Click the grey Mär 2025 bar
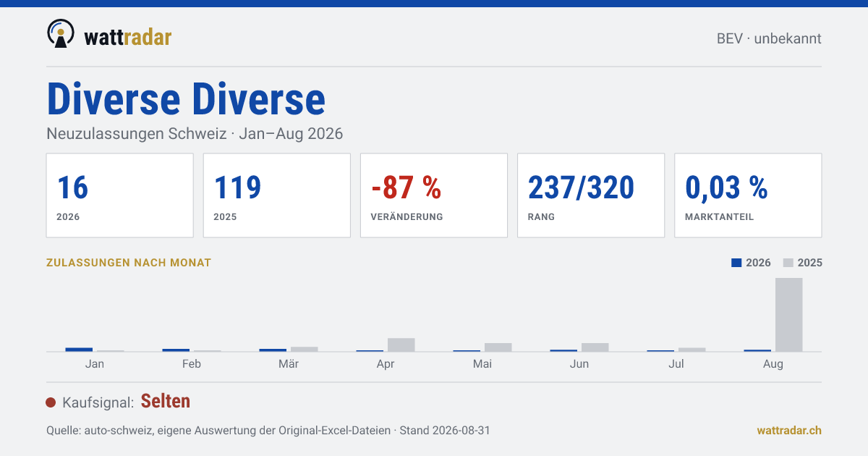Image resolution: width=868 pixels, height=456 pixels. [304, 350]
